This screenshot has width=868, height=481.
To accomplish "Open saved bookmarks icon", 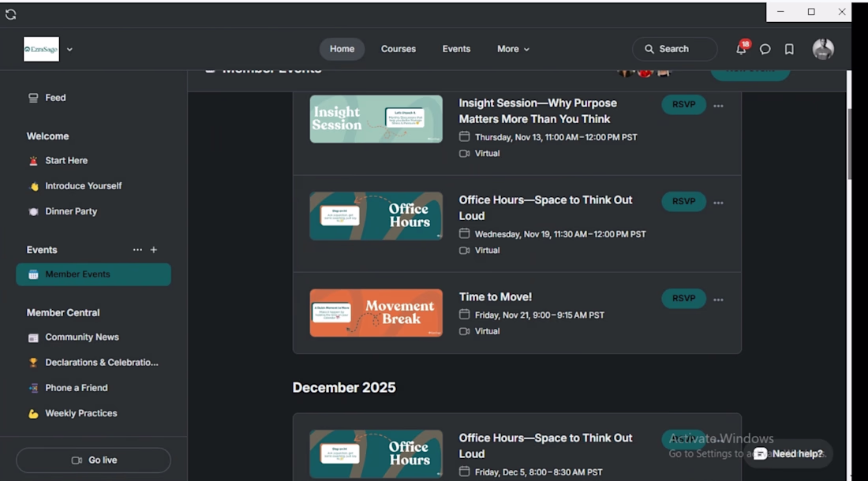I will click(x=789, y=49).
